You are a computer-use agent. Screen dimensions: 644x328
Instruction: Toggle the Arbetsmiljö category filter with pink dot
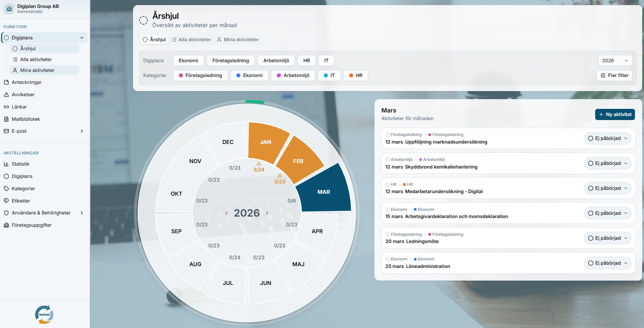pos(293,76)
